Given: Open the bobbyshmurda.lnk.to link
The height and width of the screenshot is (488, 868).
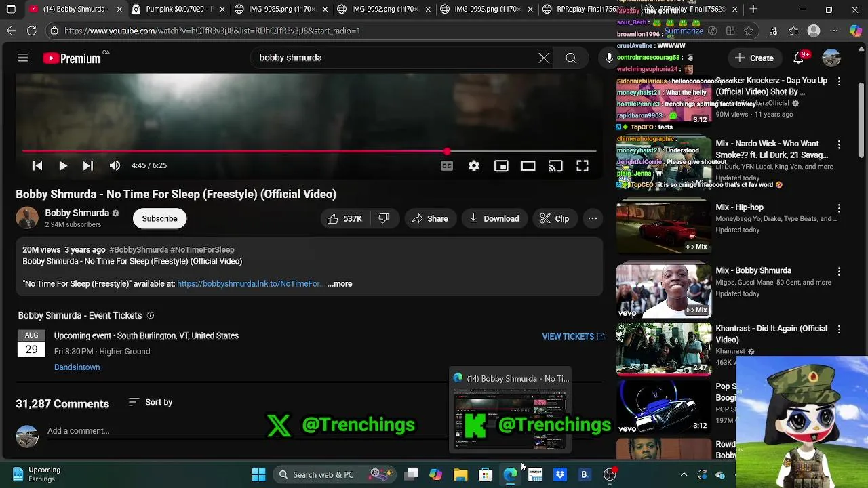Looking at the screenshot, I should [249, 284].
